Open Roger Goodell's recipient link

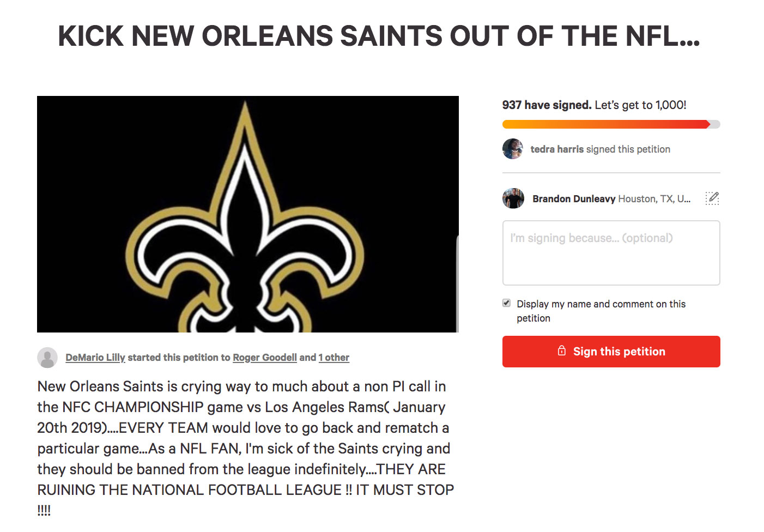[264, 358]
